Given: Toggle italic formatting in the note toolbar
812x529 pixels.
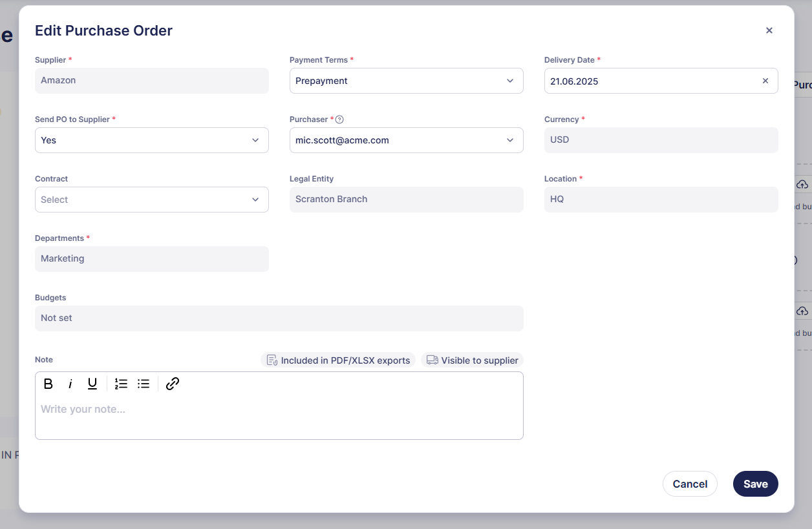Looking at the screenshot, I should pos(70,384).
